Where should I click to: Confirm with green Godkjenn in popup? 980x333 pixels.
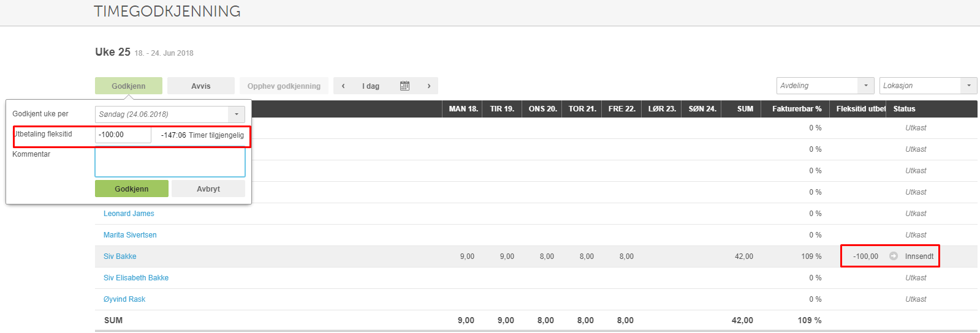point(132,189)
